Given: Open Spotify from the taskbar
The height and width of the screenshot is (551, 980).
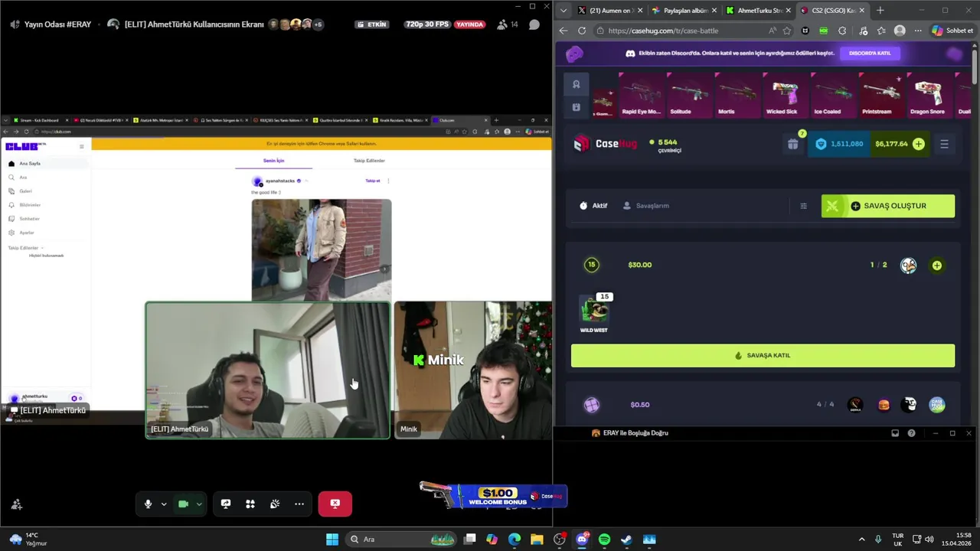Looking at the screenshot, I should pos(604,540).
